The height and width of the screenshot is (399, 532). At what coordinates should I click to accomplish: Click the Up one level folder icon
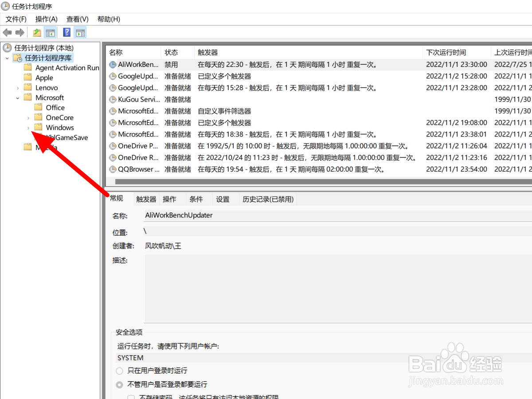click(x=37, y=32)
